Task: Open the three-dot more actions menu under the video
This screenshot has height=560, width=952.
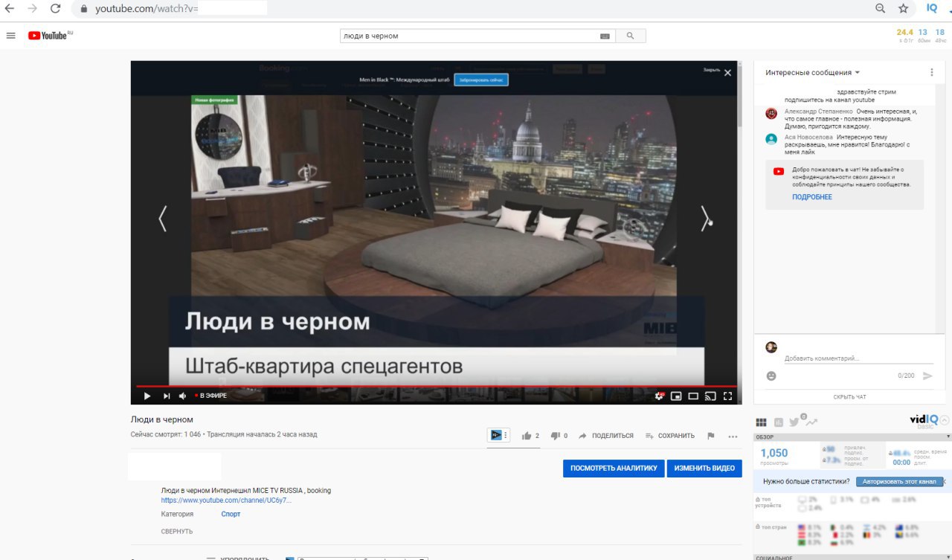Action: tap(733, 436)
